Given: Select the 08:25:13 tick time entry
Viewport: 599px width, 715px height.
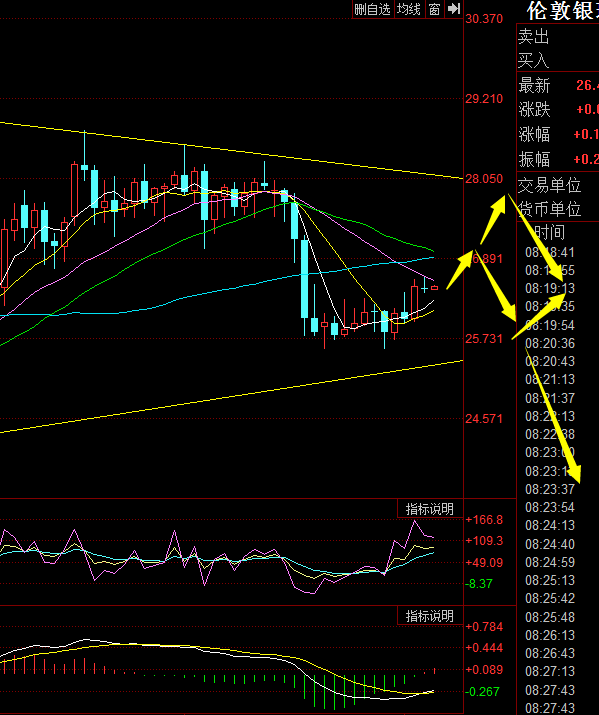Looking at the screenshot, I should [x=550, y=580].
